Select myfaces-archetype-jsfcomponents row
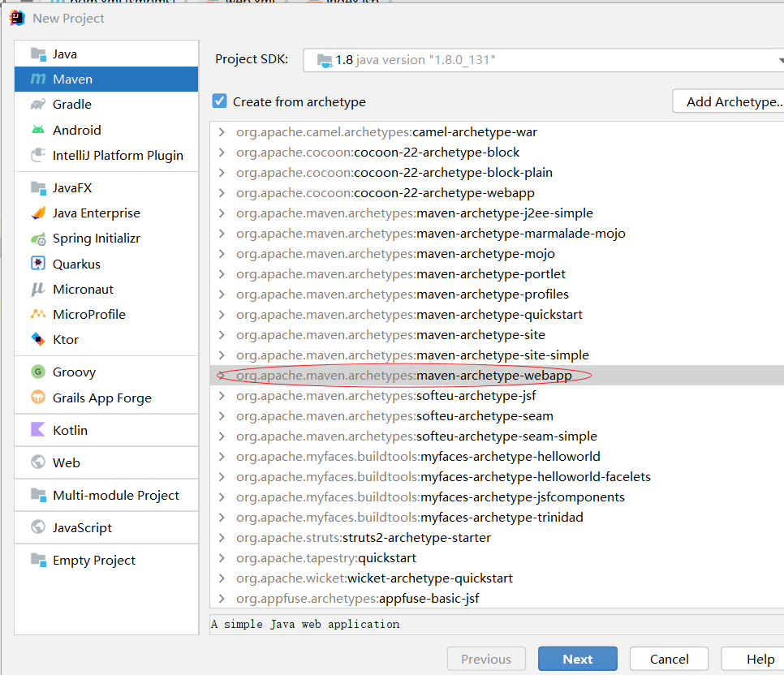This screenshot has height=675, width=784. [x=497, y=497]
